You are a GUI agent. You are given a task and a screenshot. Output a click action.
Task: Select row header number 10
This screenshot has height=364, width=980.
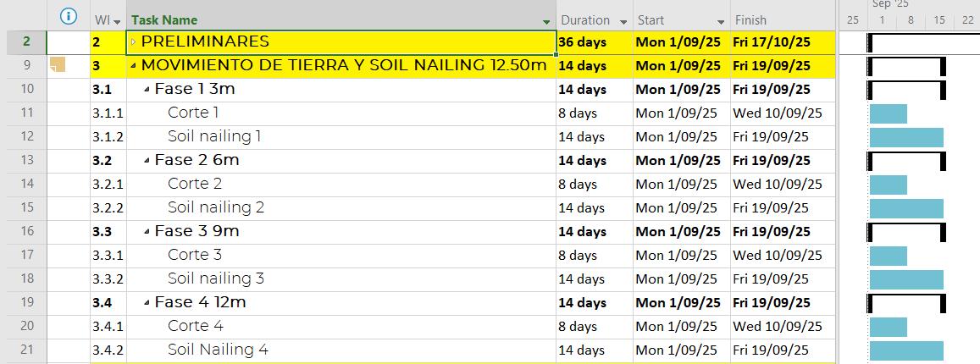27,89
